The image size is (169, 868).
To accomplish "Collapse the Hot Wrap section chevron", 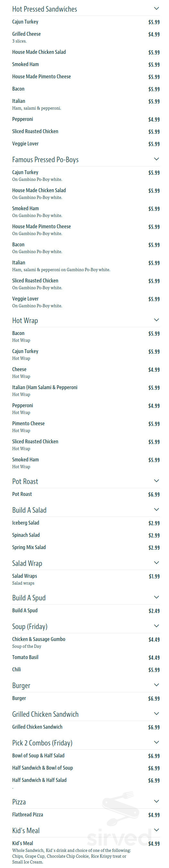I will click(x=156, y=320).
